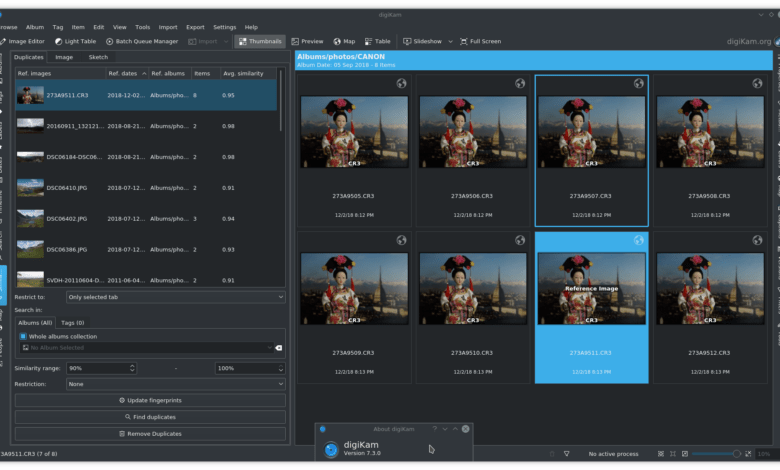Click globe geolocation icon on 273A9508.CR3
The image size is (780, 470).
[x=757, y=84]
